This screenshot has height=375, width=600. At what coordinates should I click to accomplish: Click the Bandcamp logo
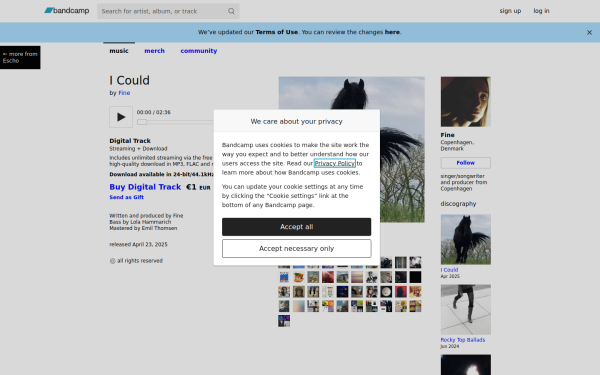click(x=67, y=11)
